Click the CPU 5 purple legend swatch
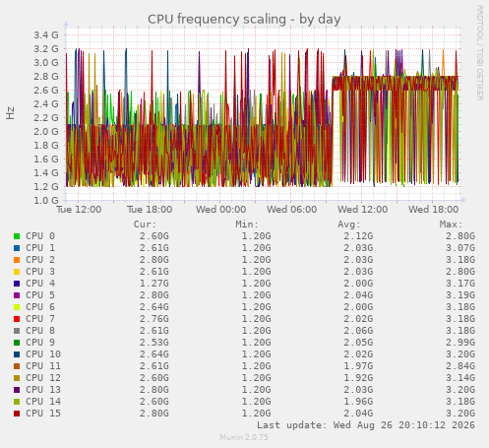The height and width of the screenshot is (448, 489). tap(17, 295)
